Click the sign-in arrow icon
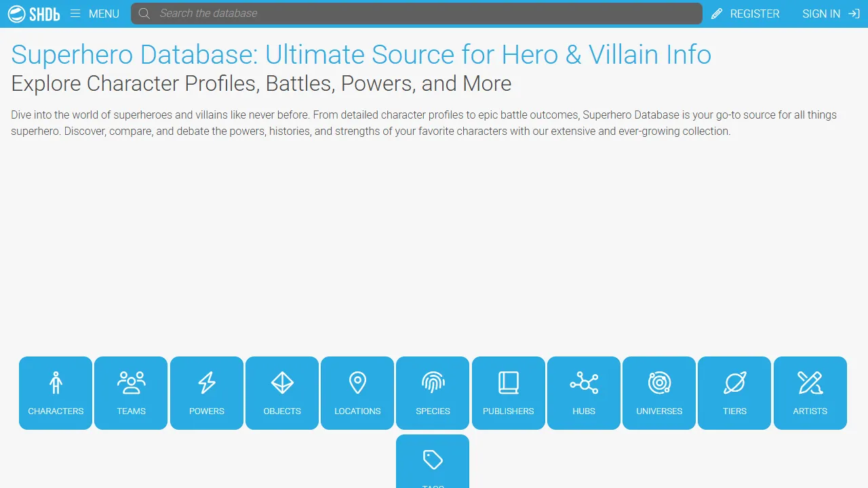 [x=853, y=14]
